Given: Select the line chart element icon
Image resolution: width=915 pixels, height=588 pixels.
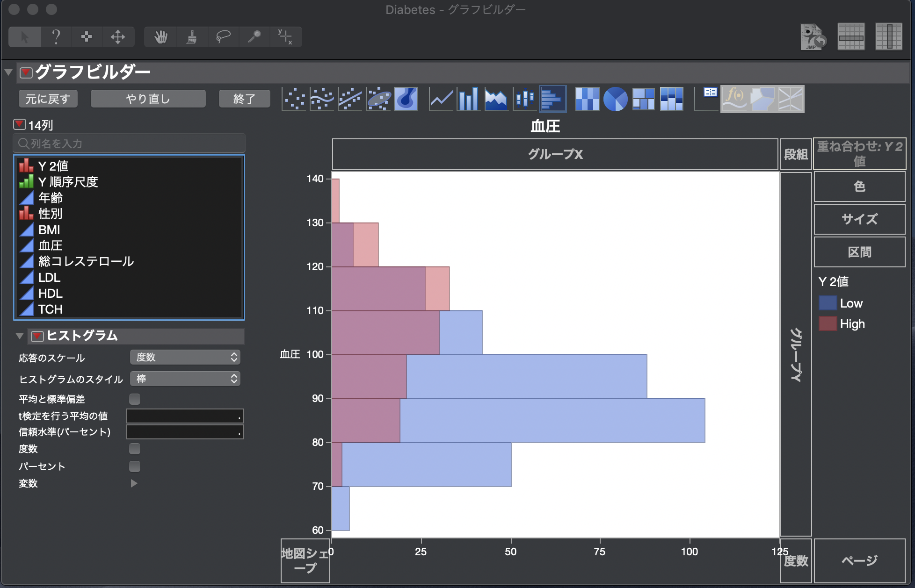Looking at the screenshot, I should (x=441, y=98).
